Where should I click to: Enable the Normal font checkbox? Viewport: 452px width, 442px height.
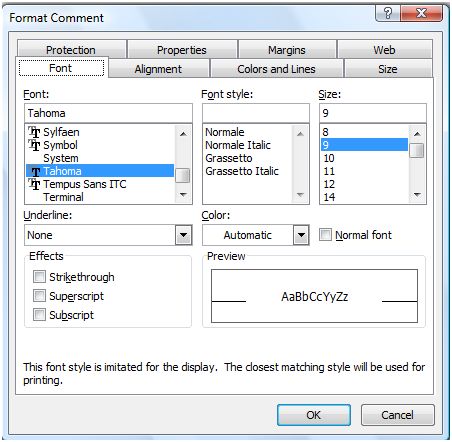(x=325, y=234)
